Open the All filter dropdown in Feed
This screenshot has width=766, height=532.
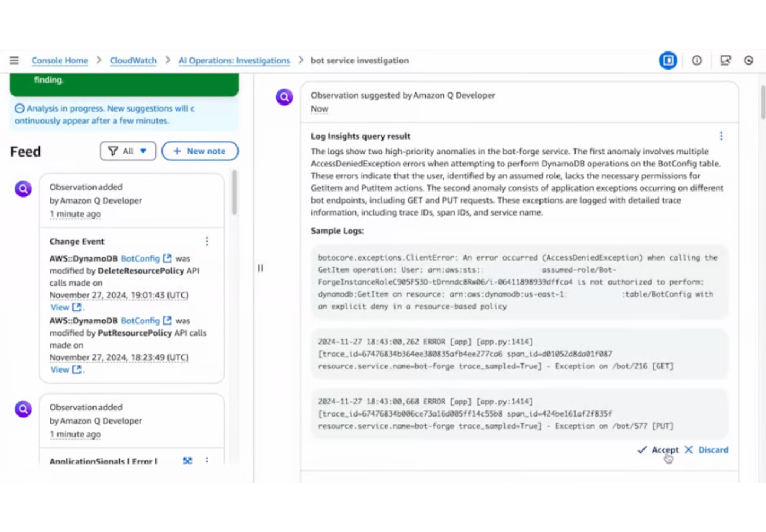pos(128,151)
